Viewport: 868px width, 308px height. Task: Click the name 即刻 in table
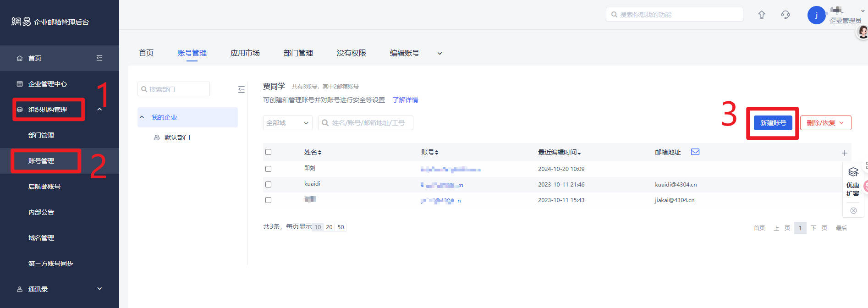pos(310,168)
